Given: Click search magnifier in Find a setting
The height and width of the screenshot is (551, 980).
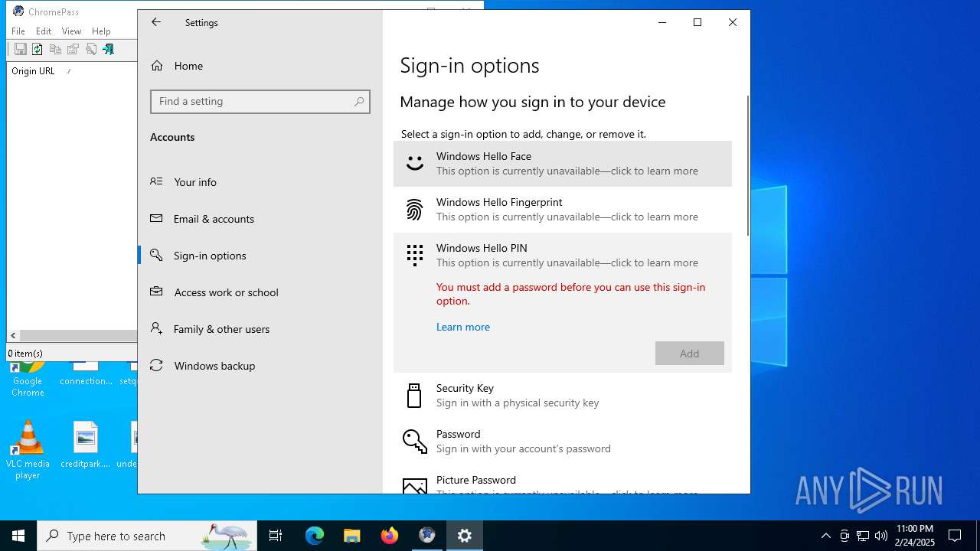Looking at the screenshot, I should [x=359, y=102].
